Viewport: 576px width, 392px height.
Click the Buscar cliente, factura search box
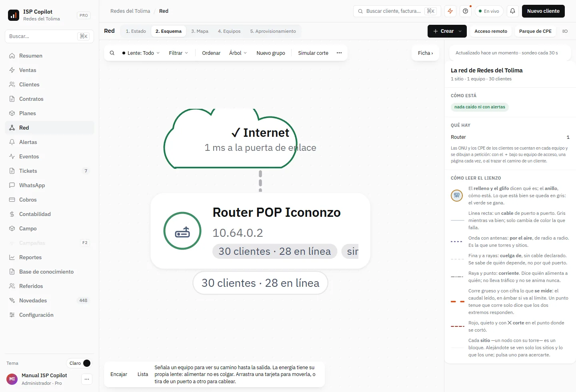click(x=397, y=11)
